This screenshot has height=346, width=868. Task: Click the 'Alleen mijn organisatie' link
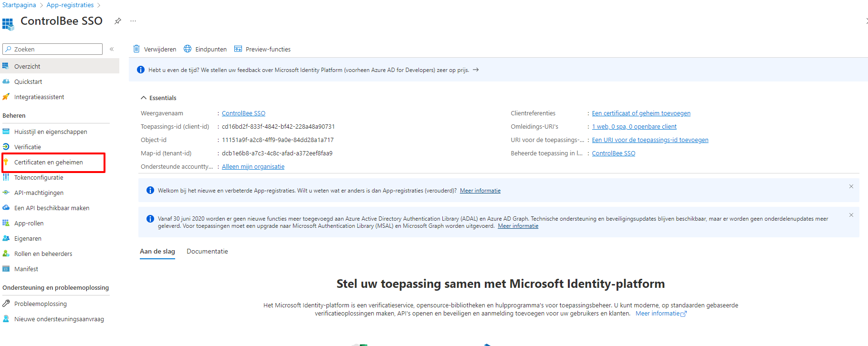click(x=253, y=167)
